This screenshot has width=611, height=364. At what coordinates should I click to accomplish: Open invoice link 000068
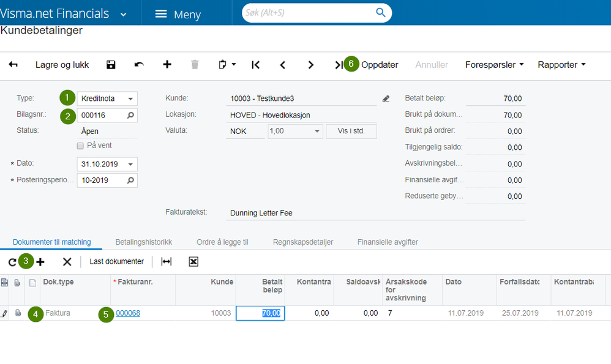pos(128,313)
